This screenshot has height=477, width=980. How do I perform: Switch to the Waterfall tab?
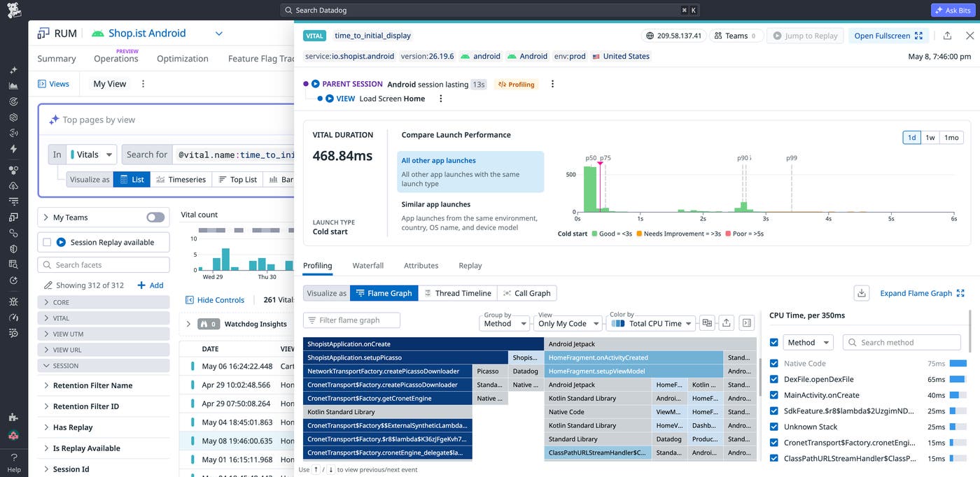click(x=367, y=266)
